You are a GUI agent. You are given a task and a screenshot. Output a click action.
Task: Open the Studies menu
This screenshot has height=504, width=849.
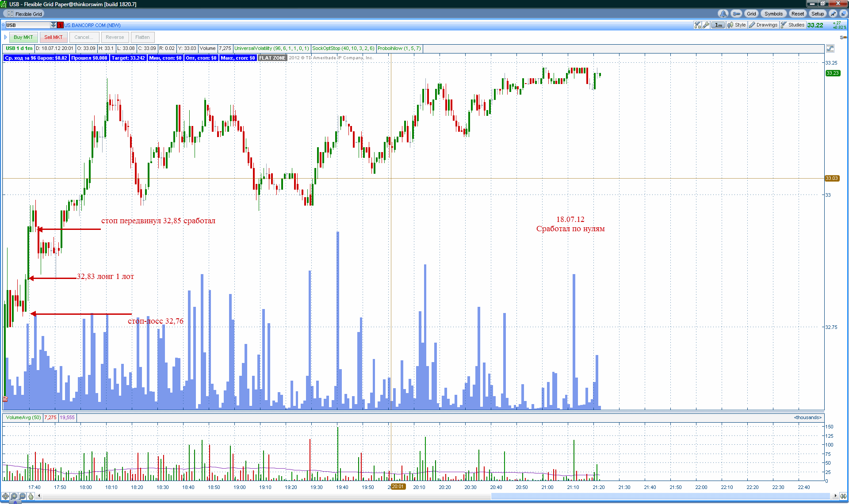click(793, 25)
